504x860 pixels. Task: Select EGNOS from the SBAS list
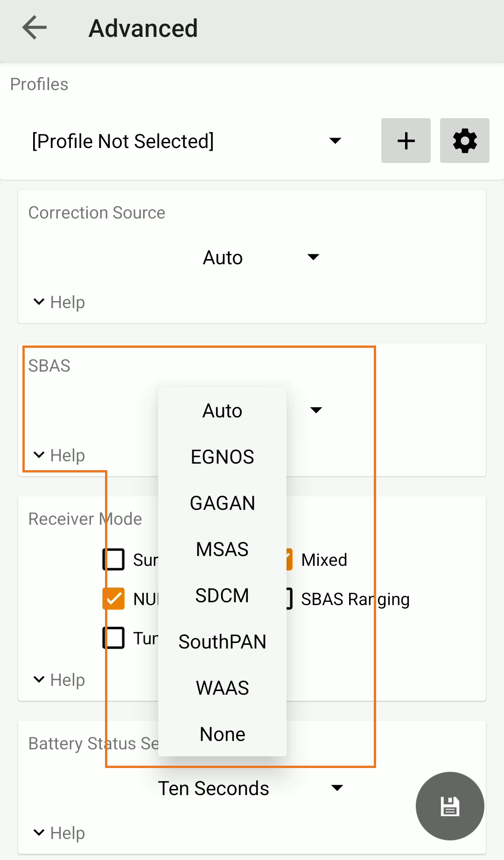[x=222, y=457]
